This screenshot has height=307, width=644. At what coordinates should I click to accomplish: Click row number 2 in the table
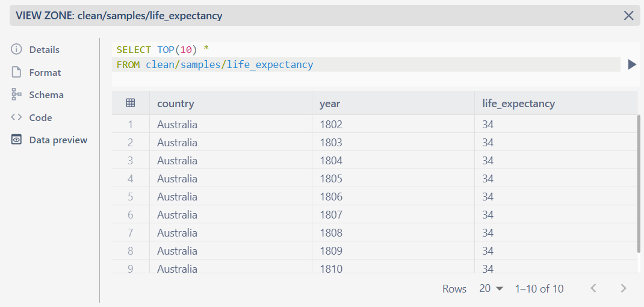pos(131,143)
